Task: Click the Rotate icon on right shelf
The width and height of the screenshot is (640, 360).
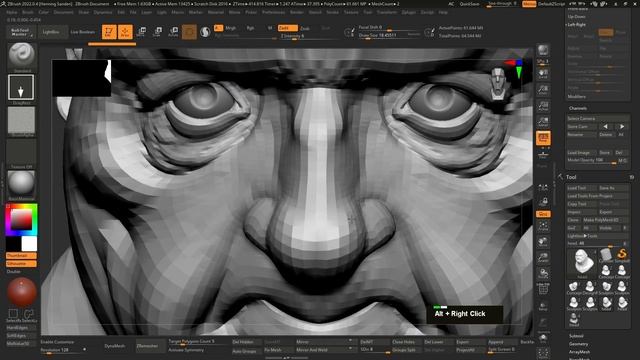Action: (x=543, y=273)
